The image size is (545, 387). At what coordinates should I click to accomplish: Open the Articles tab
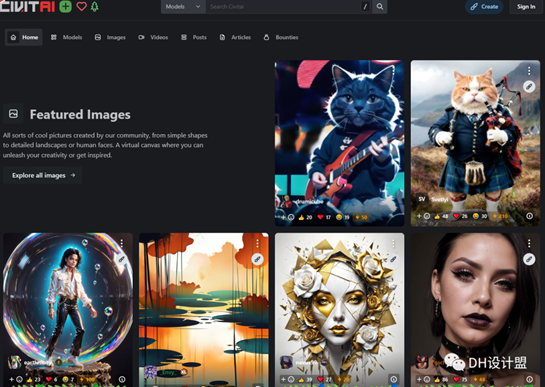pyautogui.click(x=235, y=37)
